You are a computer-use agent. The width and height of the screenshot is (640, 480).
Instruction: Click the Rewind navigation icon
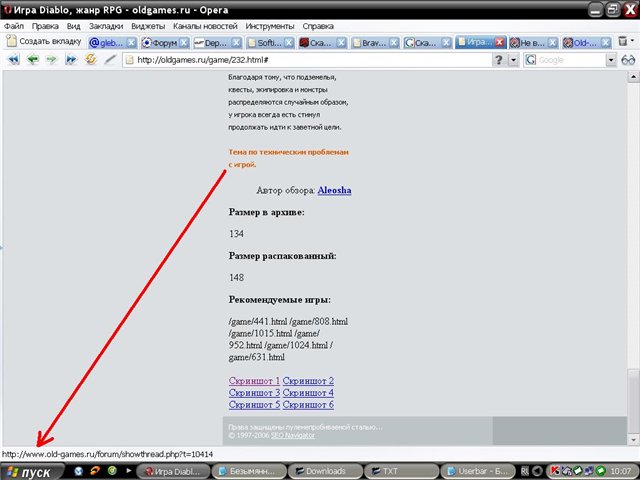(13, 60)
